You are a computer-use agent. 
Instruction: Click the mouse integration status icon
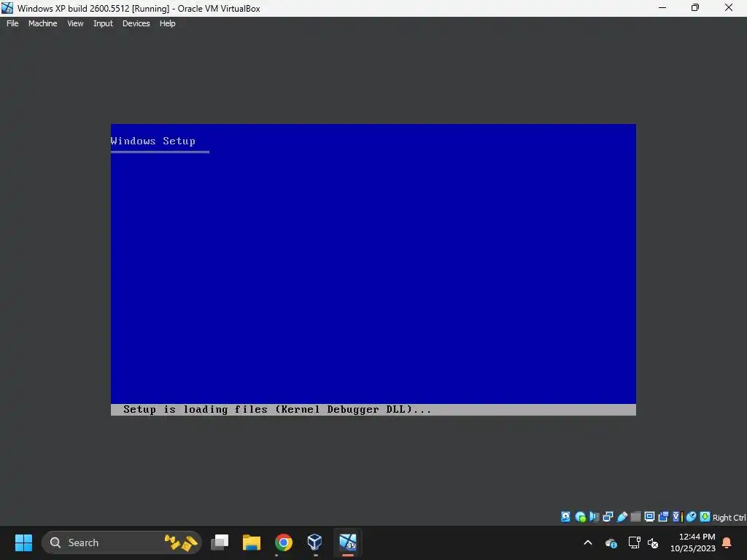click(x=692, y=517)
